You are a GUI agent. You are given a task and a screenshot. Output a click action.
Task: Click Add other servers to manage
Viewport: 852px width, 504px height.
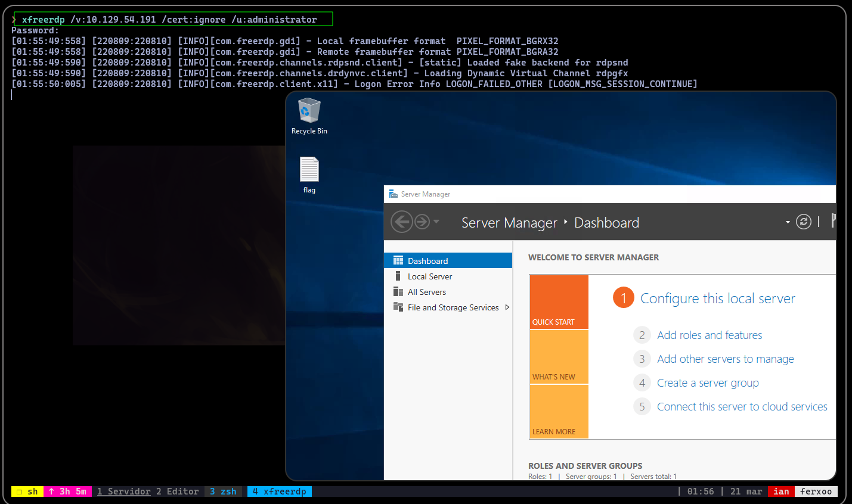coord(726,359)
